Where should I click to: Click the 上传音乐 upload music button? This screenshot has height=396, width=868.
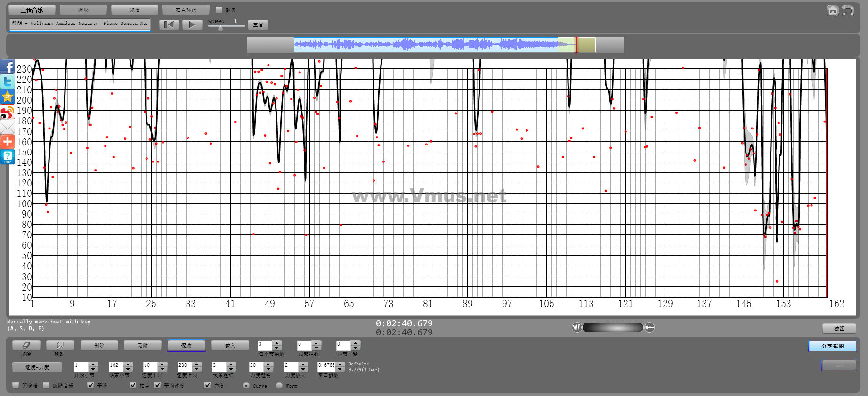[32, 9]
